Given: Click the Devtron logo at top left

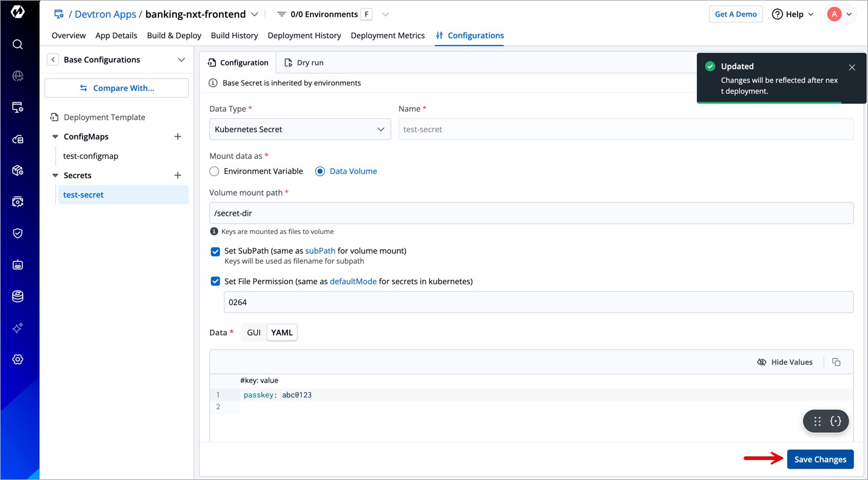Looking at the screenshot, I should [18, 12].
